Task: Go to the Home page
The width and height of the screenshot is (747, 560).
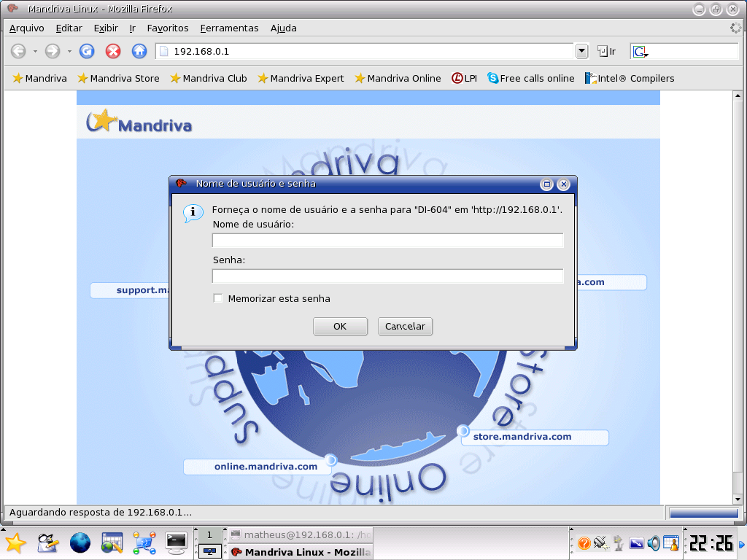Action: [139, 51]
